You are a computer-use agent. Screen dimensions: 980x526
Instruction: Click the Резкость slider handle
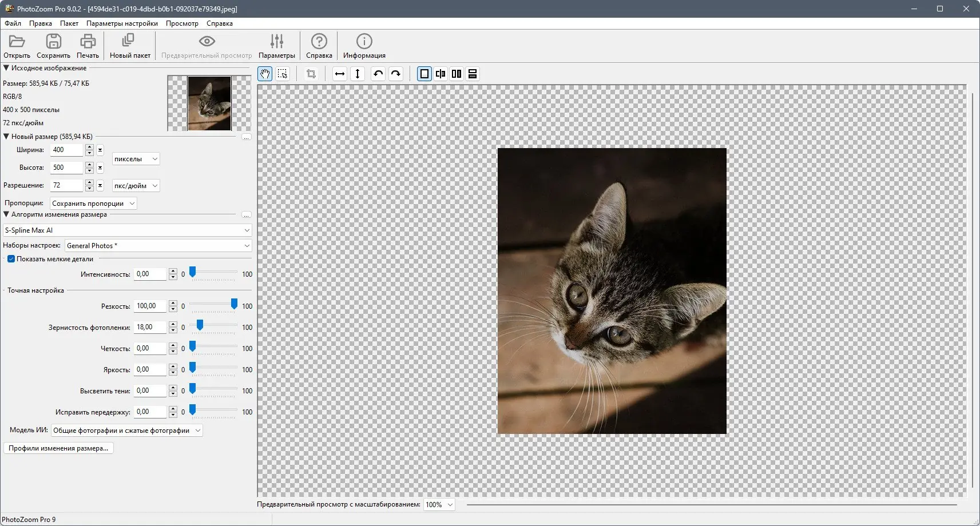coord(234,304)
